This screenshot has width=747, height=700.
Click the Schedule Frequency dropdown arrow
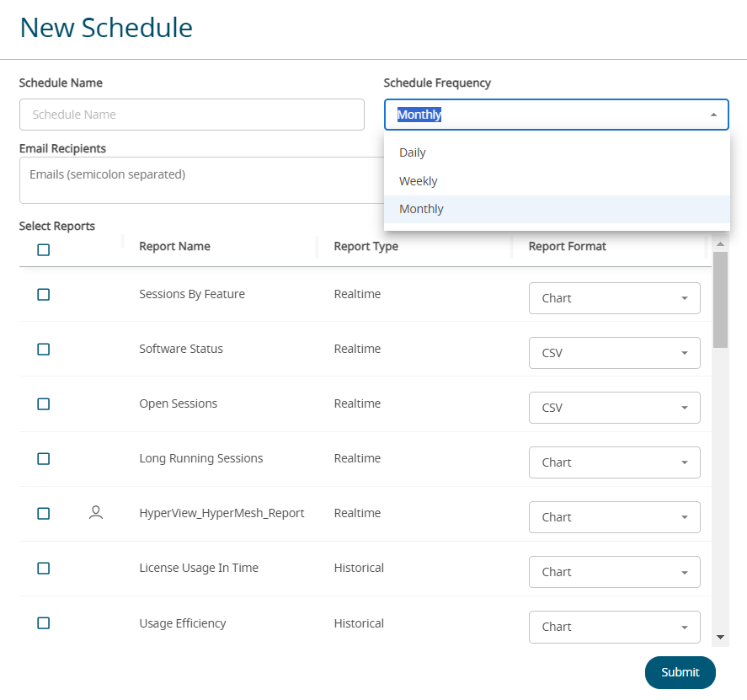point(713,115)
